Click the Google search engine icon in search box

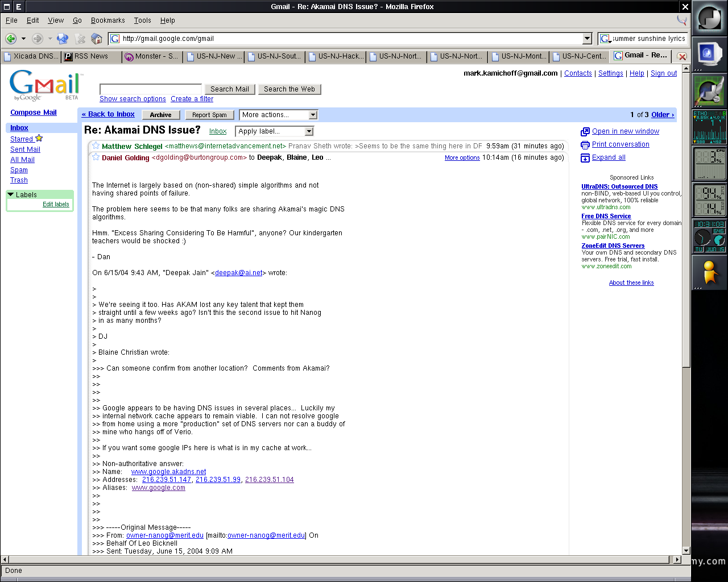605,39
